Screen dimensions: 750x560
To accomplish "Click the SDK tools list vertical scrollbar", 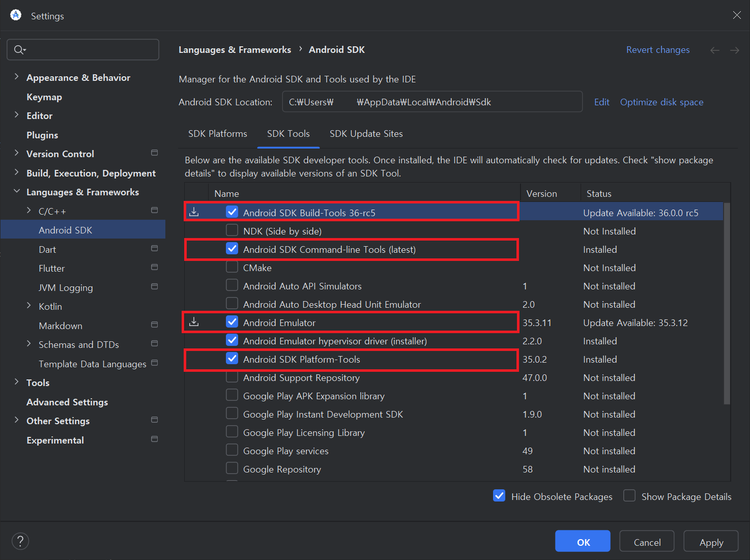I will coord(727,303).
